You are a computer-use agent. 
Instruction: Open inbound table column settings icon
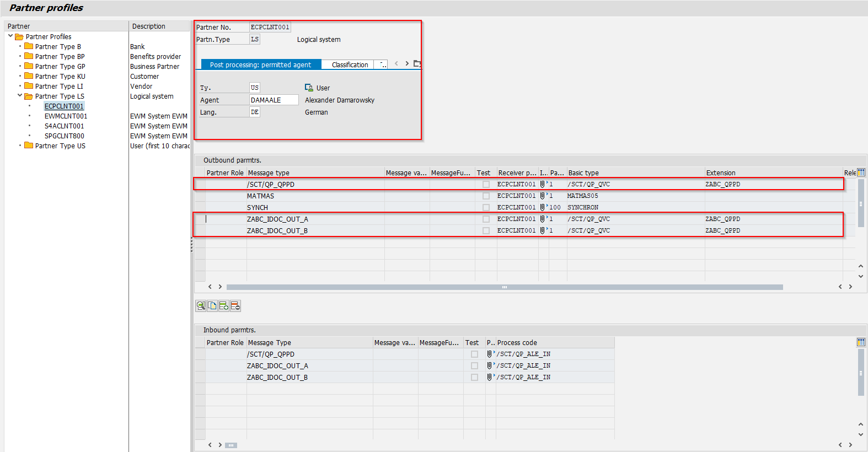(x=861, y=342)
